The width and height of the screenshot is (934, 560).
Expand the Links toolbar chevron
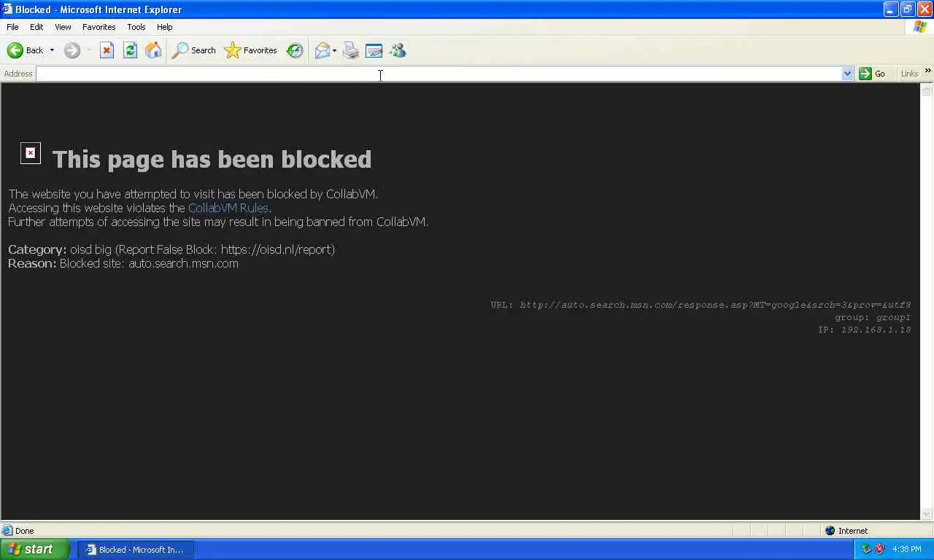[x=927, y=71]
